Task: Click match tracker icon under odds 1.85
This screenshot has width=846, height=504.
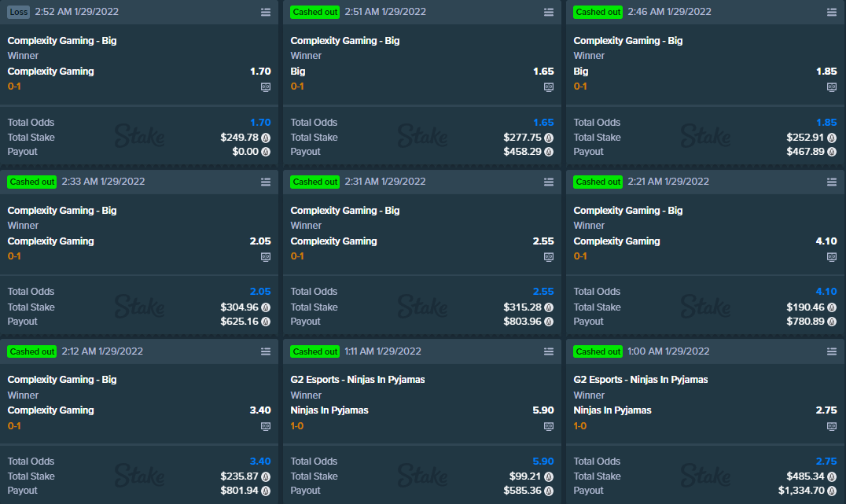Action: (831, 86)
